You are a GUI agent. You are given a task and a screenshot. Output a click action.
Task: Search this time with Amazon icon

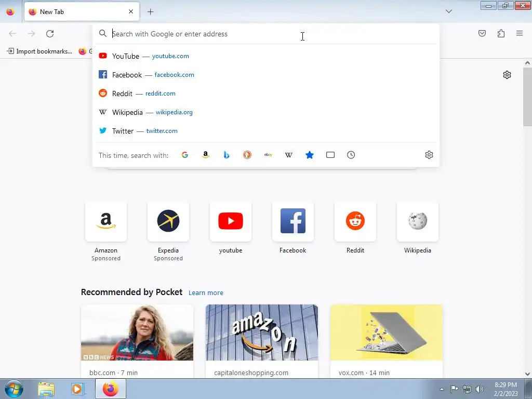click(206, 155)
